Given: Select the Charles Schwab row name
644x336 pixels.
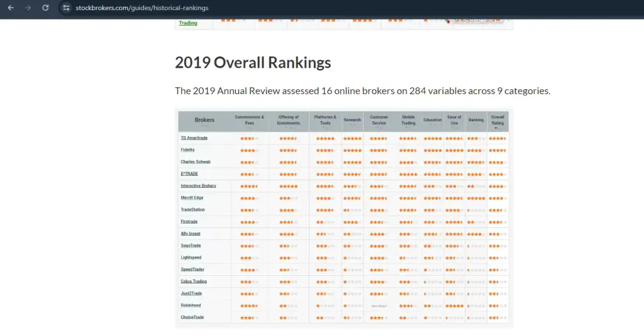Looking at the screenshot, I should pyautogui.click(x=196, y=161).
